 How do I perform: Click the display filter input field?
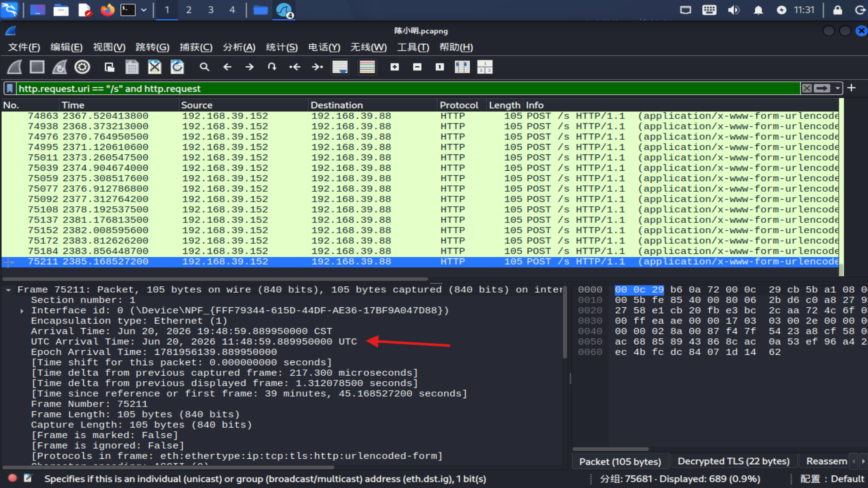[408, 88]
